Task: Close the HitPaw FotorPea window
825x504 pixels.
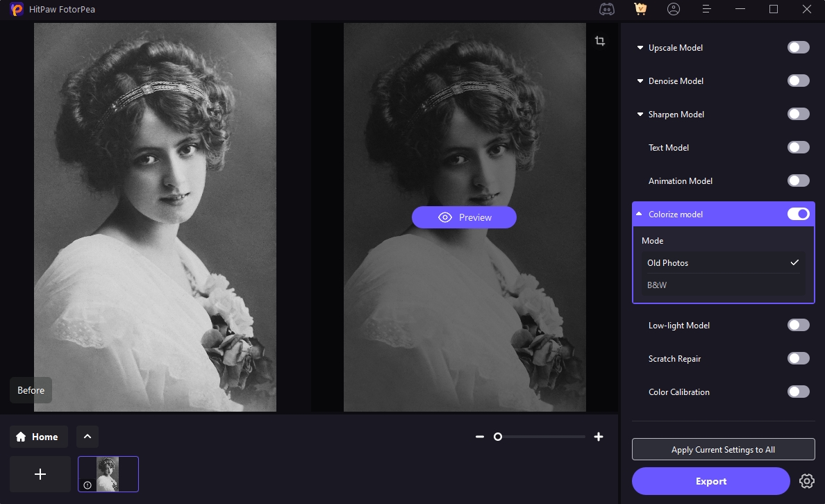Action: click(x=806, y=9)
